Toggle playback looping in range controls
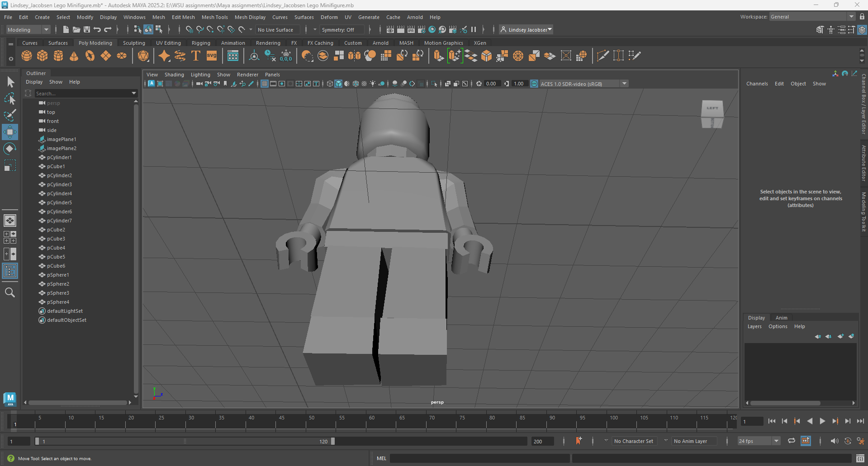The height and width of the screenshot is (466, 868). click(791, 441)
